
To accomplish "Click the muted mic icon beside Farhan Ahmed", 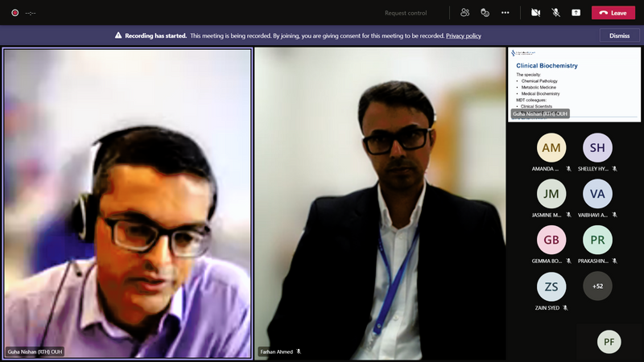I will pyautogui.click(x=299, y=352).
